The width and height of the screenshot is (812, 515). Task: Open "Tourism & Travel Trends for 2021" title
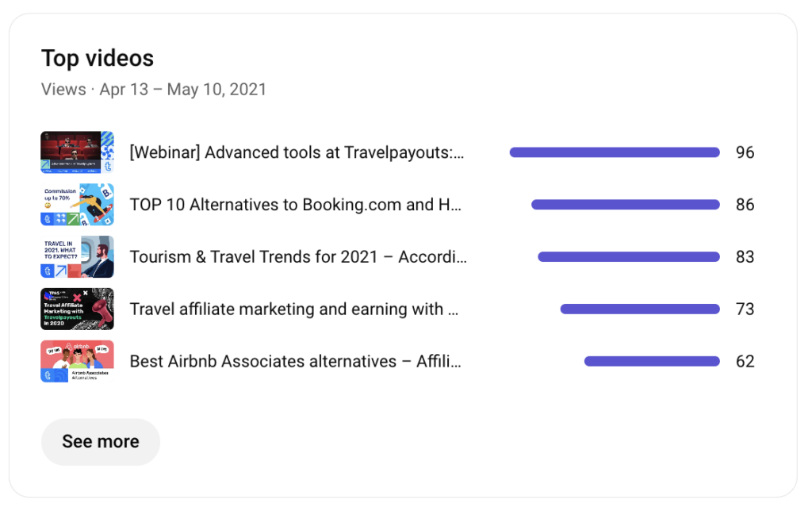coord(298,257)
